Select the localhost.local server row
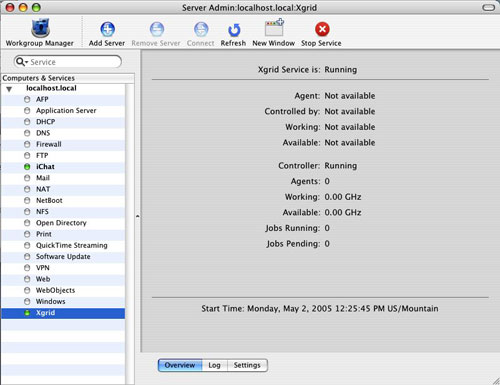The image size is (500, 385). click(x=63, y=88)
